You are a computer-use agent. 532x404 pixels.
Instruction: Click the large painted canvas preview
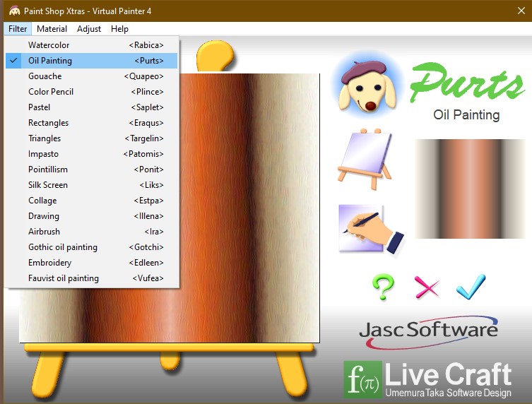pyautogui.click(x=249, y=208)
